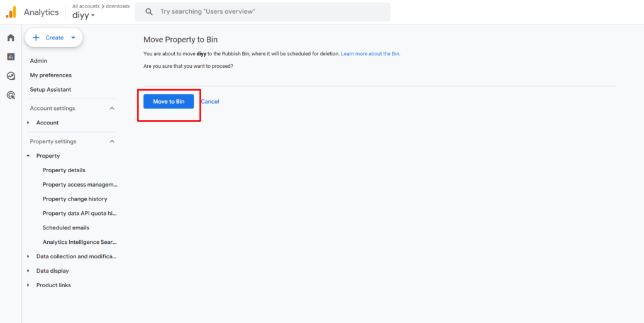Screen dimensions: 644x323
Task: Click the All accounts breadcrumb
Action: click(86, 6)
